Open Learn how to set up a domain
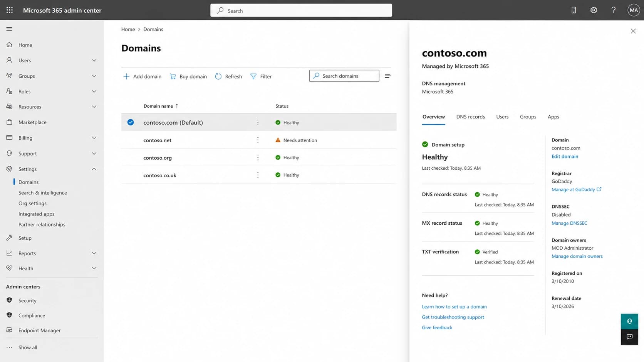This screenshot has width=644, height=362. (x=454, y=307)
